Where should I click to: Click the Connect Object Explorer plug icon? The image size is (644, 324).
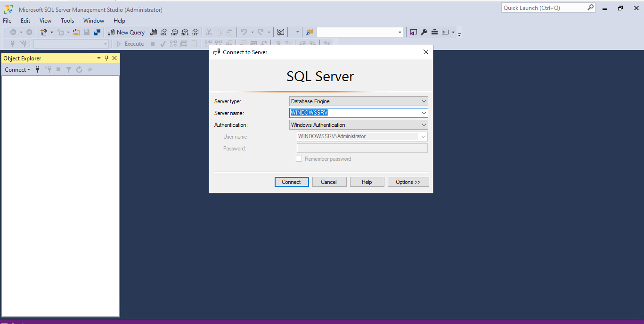[38, 69]
